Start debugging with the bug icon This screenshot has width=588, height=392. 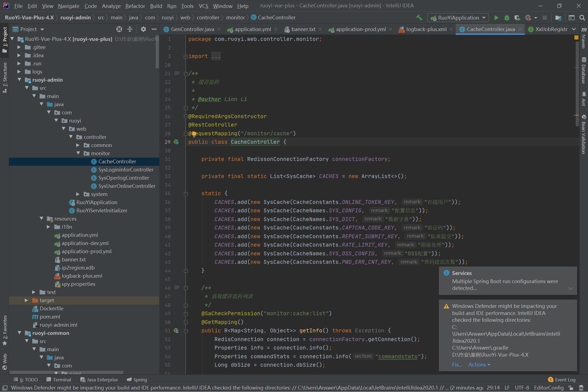click(507, 18)
